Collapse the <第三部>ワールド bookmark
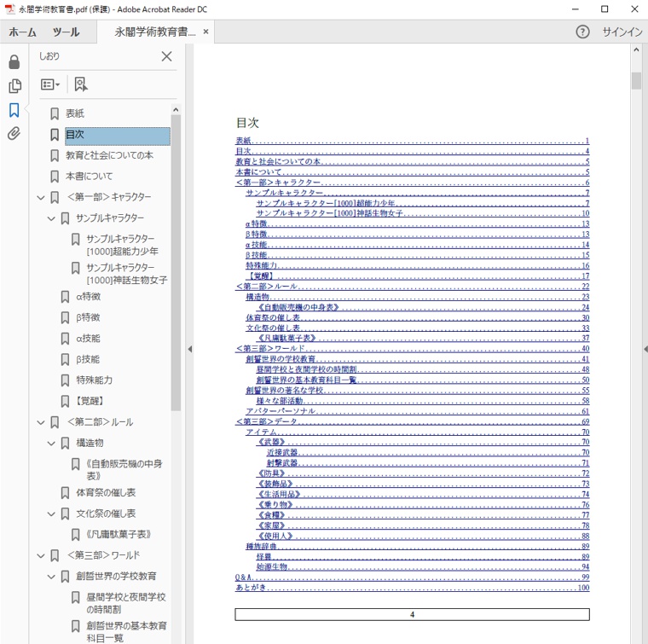Image resolution: width=648 pixels, height=644 pixels. pos(41,555)
